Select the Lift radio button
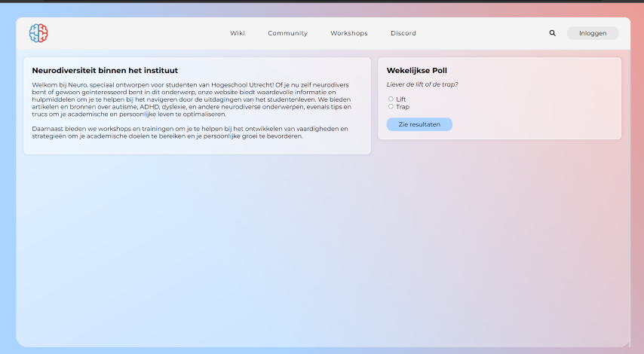Screen dimensions: 644x354 coord(391,99)
